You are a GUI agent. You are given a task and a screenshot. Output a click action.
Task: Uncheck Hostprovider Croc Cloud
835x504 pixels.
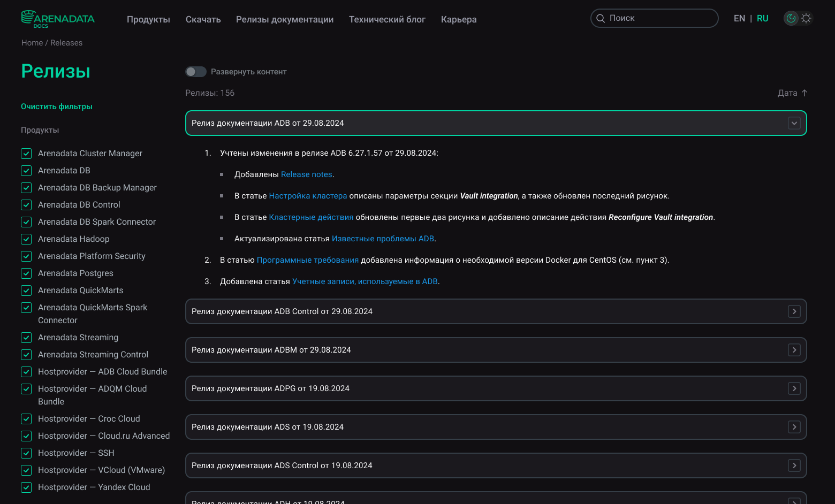26,419
